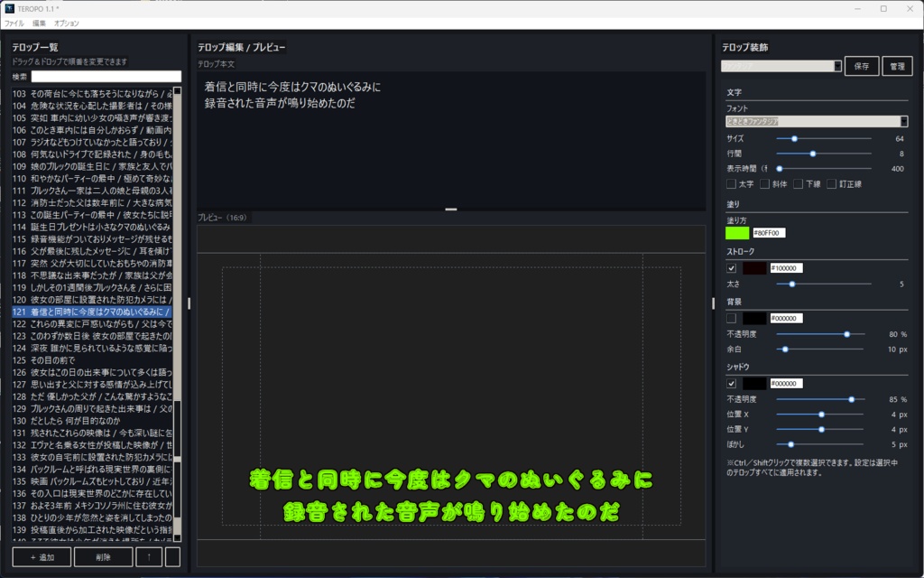This screenshot has height=578, width=924.
Task: Click the サイズ size slider
Action: coord(824,138)
